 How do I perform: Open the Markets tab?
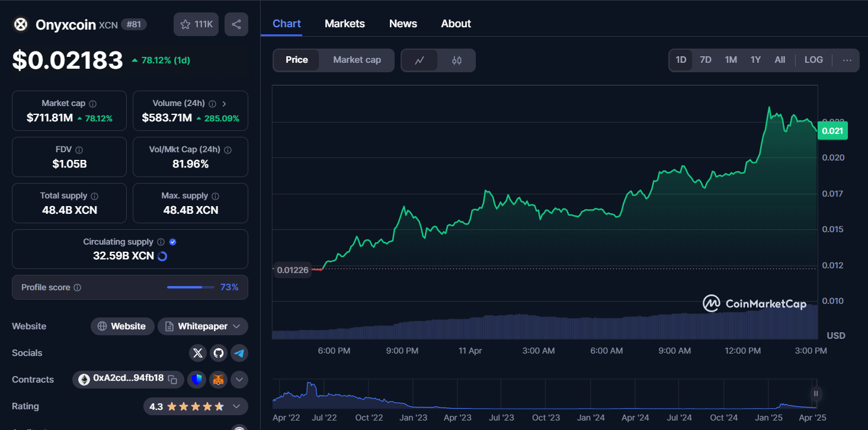click(x=344, y=24)
